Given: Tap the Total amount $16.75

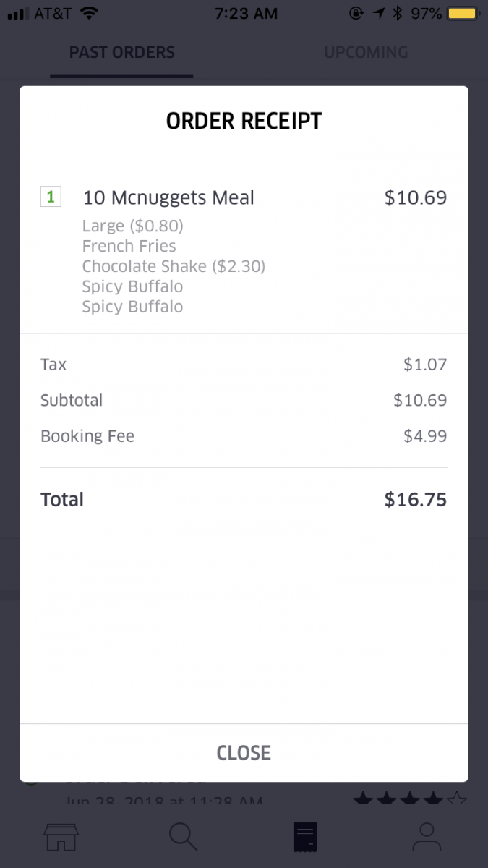Looking at the screenshot, I should [x=415, y=500].
